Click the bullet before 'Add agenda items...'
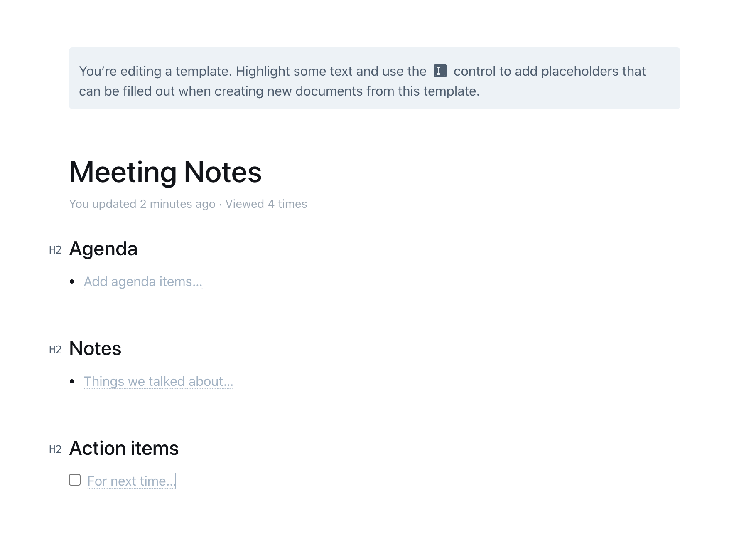 point(72,282)
